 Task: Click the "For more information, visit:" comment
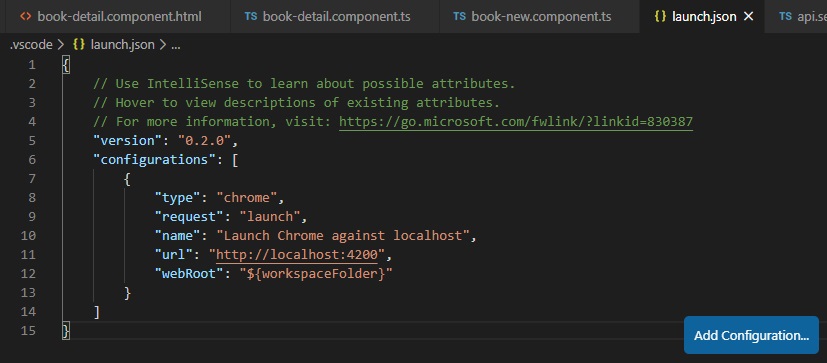point(212,122)
